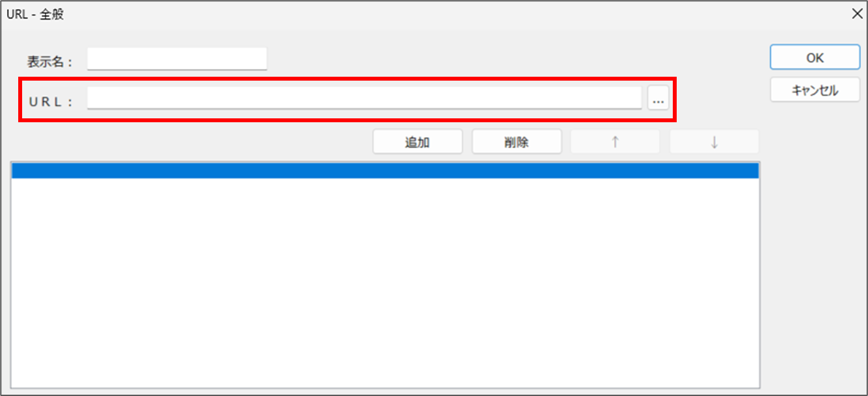This screenshot has width=868, height=396.
Task: Delete the selected list entry via 削除
Action: tap(516, 142)
